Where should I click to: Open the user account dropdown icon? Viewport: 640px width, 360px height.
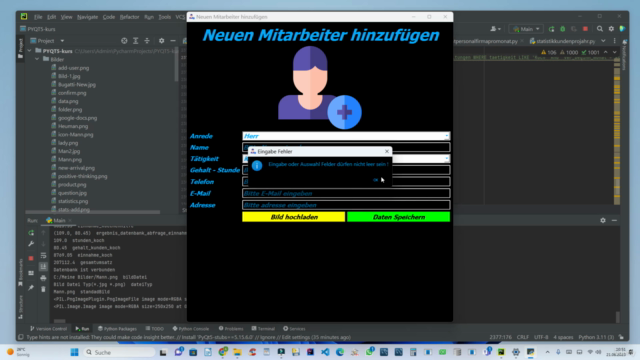pyautogui.click(x=496, y=29)
